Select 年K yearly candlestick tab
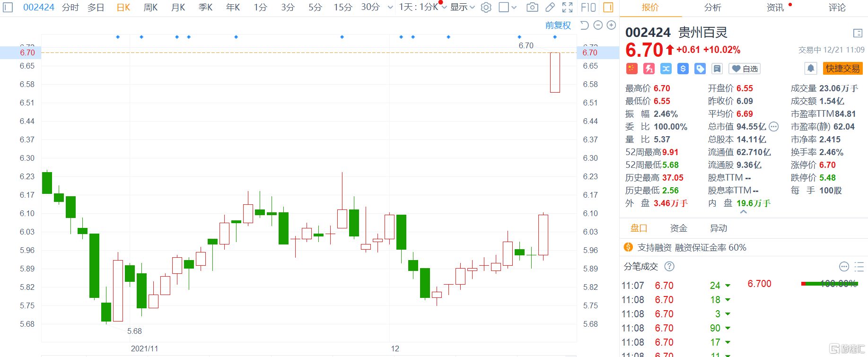Screen dimensions: 868x357 pyautogui.click(x=233, y=7)
